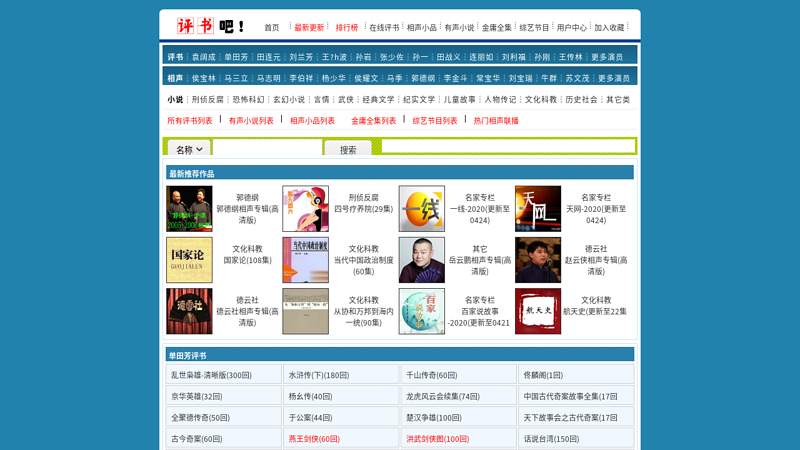The image size is (800, 450).
Task: Open the red 洪武剑侠图(100回) link
Action: pyautogui.click(x=438, y=439)
